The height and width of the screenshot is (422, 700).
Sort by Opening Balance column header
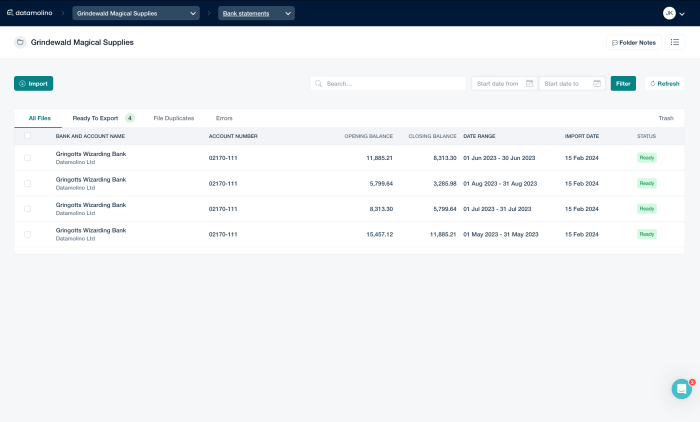(x=368, y=136)
